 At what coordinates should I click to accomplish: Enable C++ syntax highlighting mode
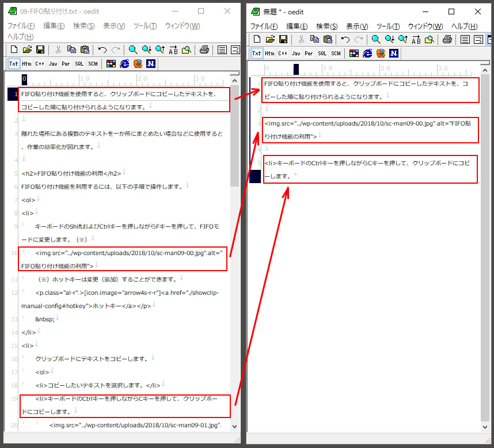click(x=39, y=63)
